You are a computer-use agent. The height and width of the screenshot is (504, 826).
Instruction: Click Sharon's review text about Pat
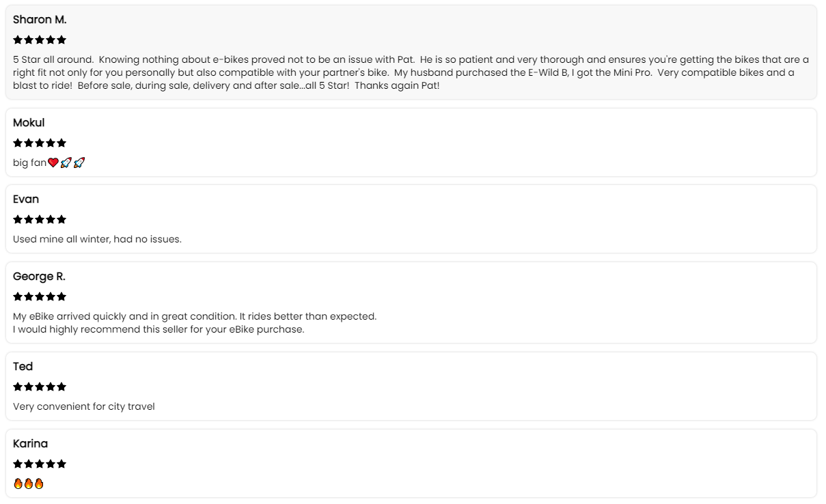click(x=410, y=72)
